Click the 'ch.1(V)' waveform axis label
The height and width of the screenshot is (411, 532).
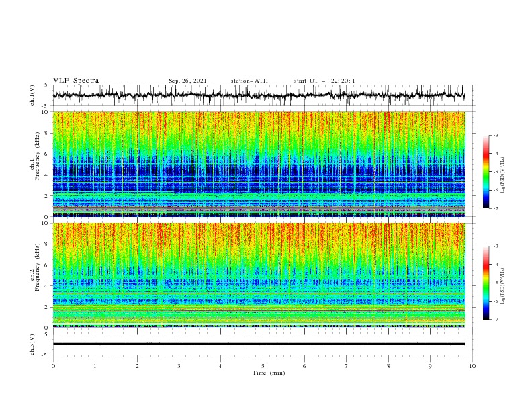(32, 95)
